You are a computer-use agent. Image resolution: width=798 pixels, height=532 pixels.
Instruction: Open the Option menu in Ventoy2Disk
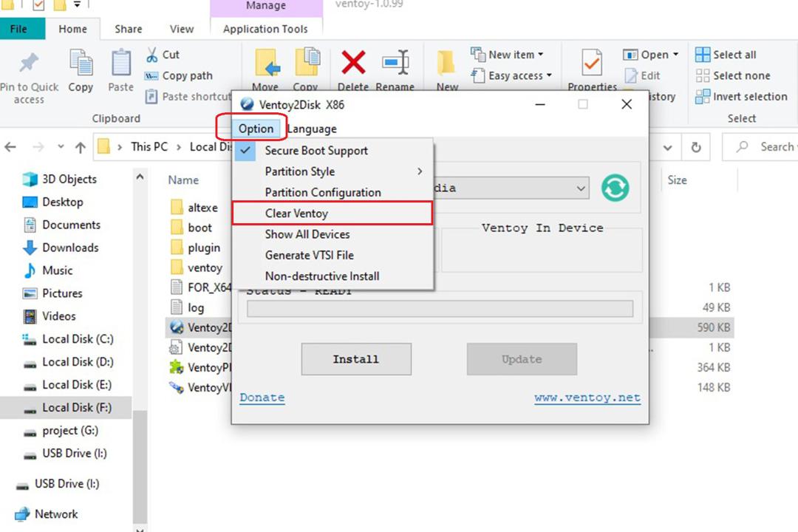[x=256, y=129]
